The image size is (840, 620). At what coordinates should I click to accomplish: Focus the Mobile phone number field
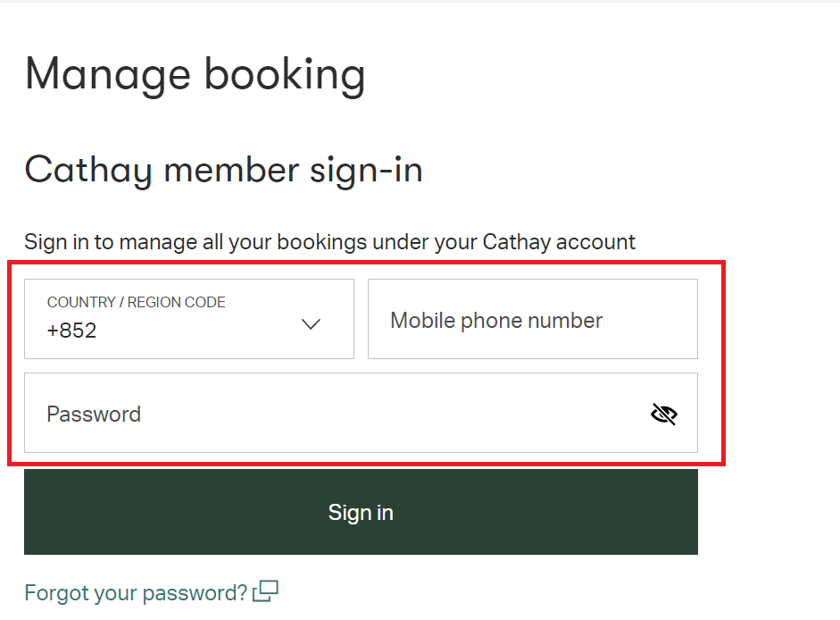point(533,319)
